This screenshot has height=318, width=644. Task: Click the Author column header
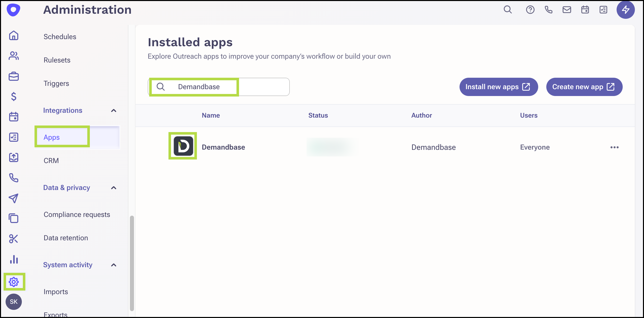pos(422,115)
